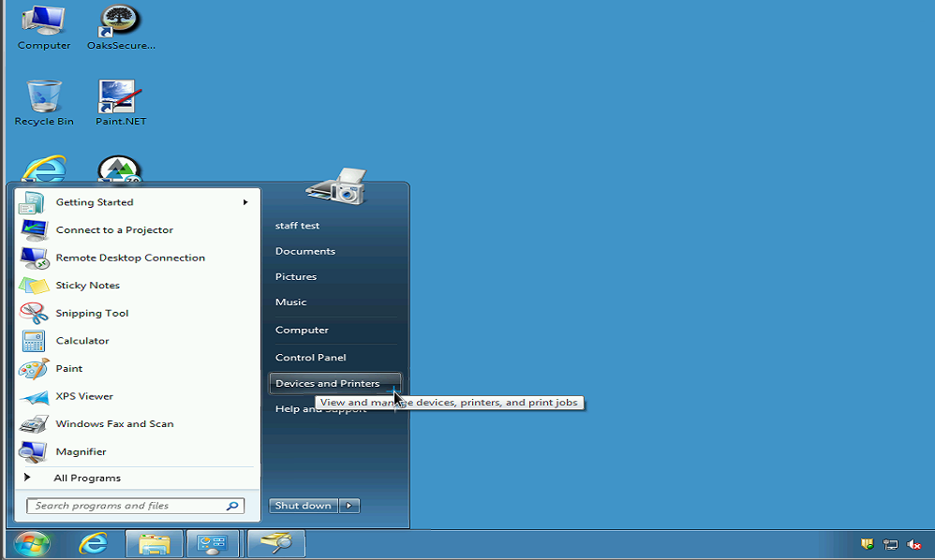Click the Start orb button
Viewport: 935px width, 560px height.
pos(32,543)
